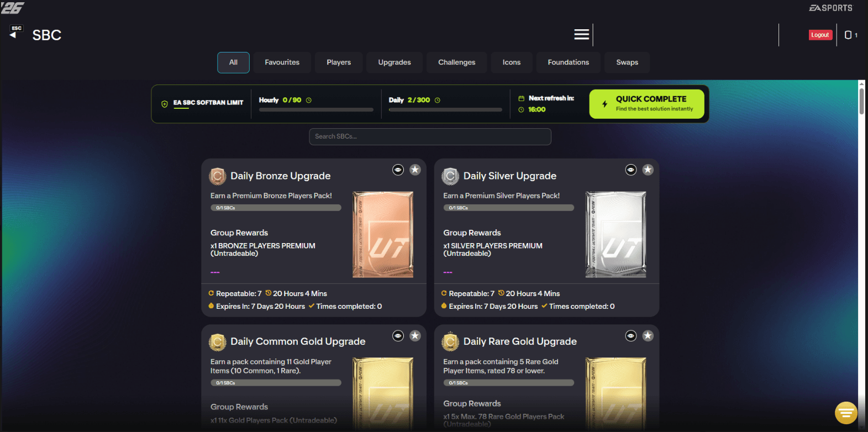Screen dimensions: 868x432
Task: Open the Daily Common Gold Upgrade title
Action: (x=298, y=341)
